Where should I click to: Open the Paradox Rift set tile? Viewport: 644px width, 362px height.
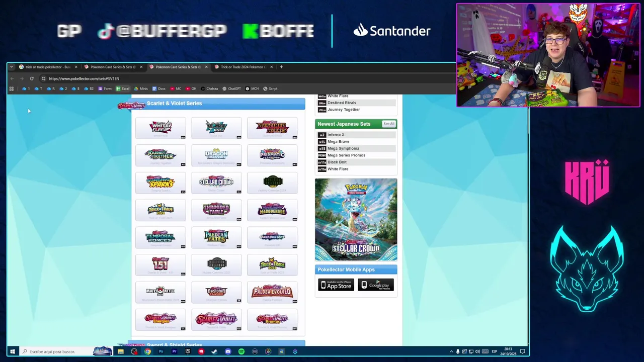pyautogui.click(x=272, y=238)
